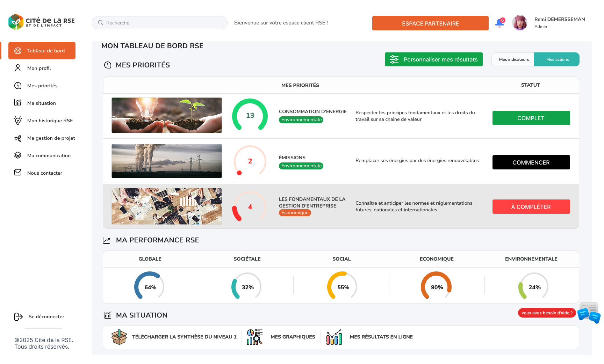Click the 'vous avez besoin d'aide ?' link
Screen dimensions: 604x364
point(547,313)
